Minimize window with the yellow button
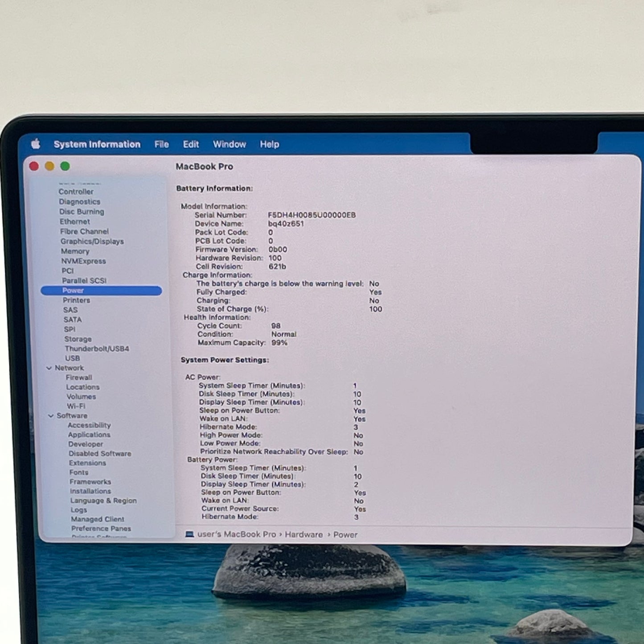The width and height of the screenshot is (644, 644). point(49,166)
